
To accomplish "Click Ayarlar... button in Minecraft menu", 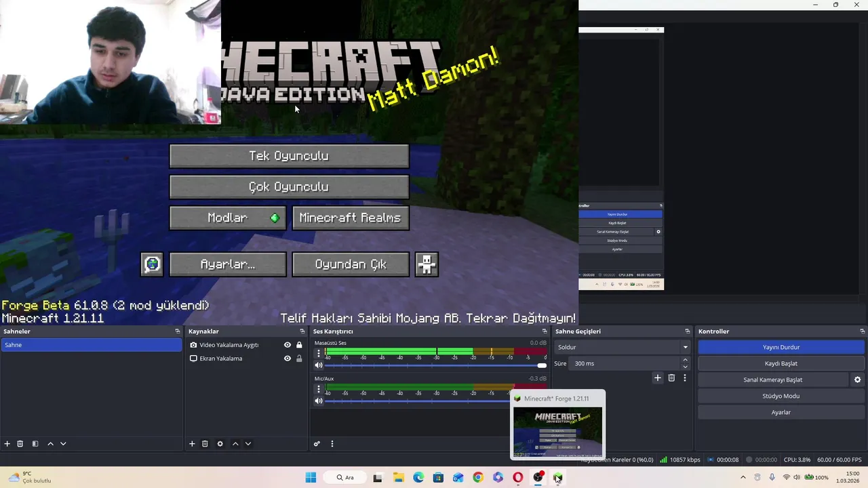I will [228, 264].
